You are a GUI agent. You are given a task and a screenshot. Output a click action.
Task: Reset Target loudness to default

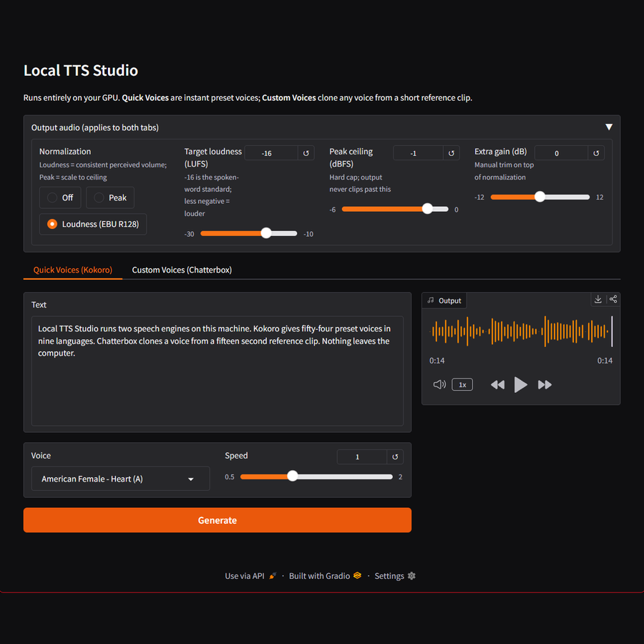[x=306, y=153]
